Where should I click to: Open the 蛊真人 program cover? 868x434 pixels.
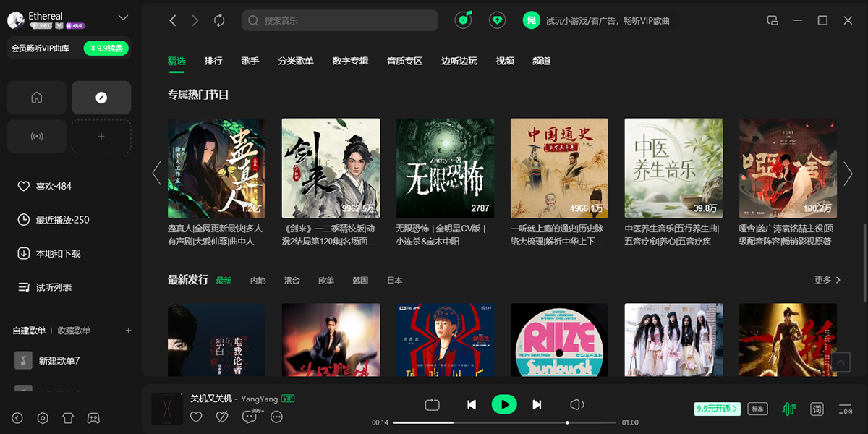tap(216, 168)
